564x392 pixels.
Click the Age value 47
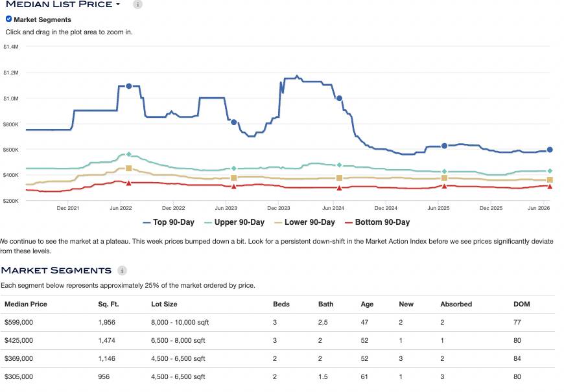click(364, 322)
